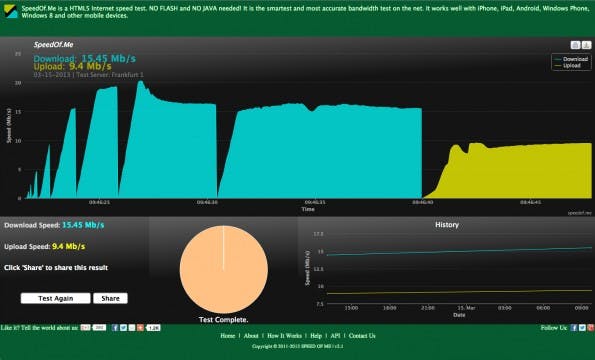This screenshot has width=595, height=360.
Task: Share by email from the 'Tell the world' bar
Action: tap(132, 327)
